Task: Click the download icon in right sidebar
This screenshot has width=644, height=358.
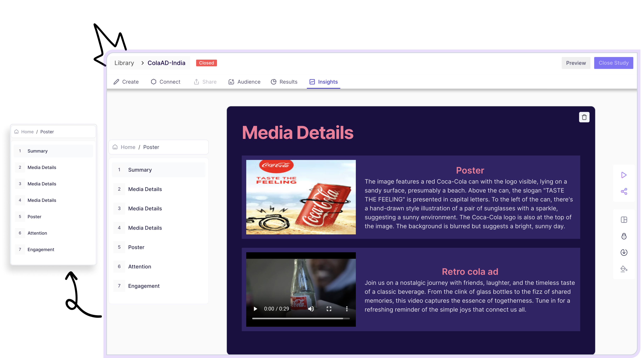Action: tap(624, 252)
